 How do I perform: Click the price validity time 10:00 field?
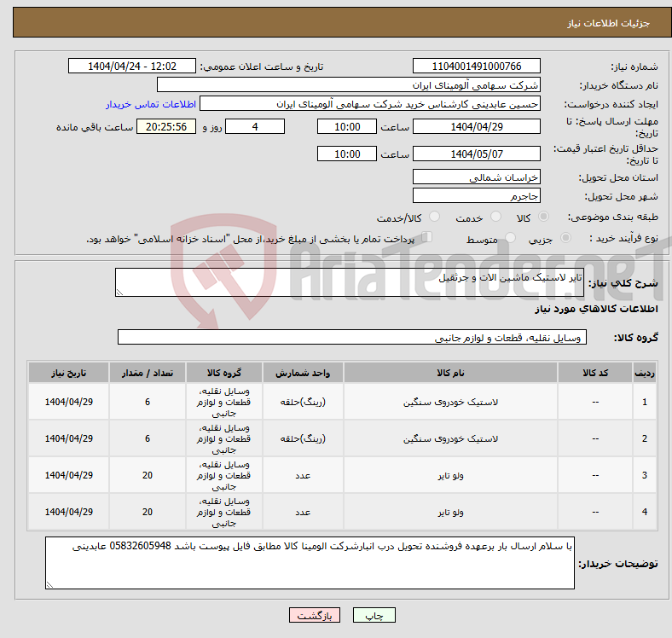(347, 154)
